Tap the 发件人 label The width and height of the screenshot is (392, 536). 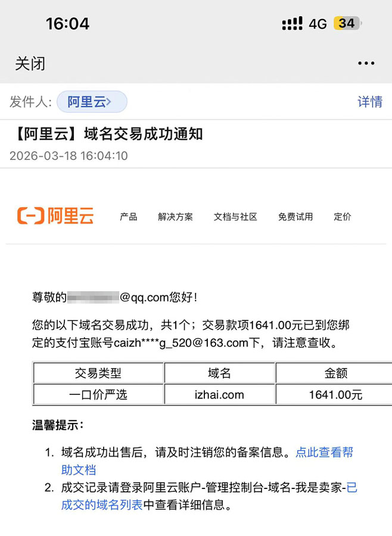(30, 102)
